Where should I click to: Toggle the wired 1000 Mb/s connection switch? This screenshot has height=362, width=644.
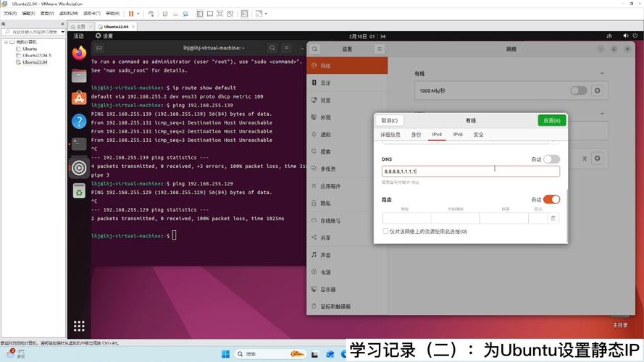(579, 90)
